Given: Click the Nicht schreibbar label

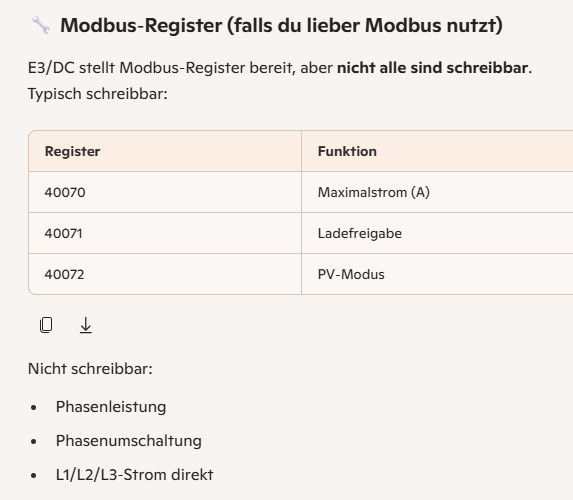Looking at the screenshot, I should [x=90, y=369].
